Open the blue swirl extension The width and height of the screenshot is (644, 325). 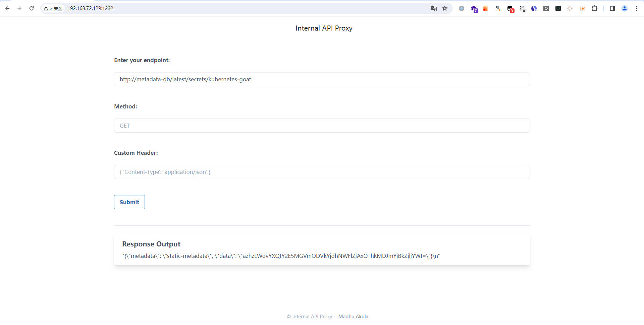534,8
